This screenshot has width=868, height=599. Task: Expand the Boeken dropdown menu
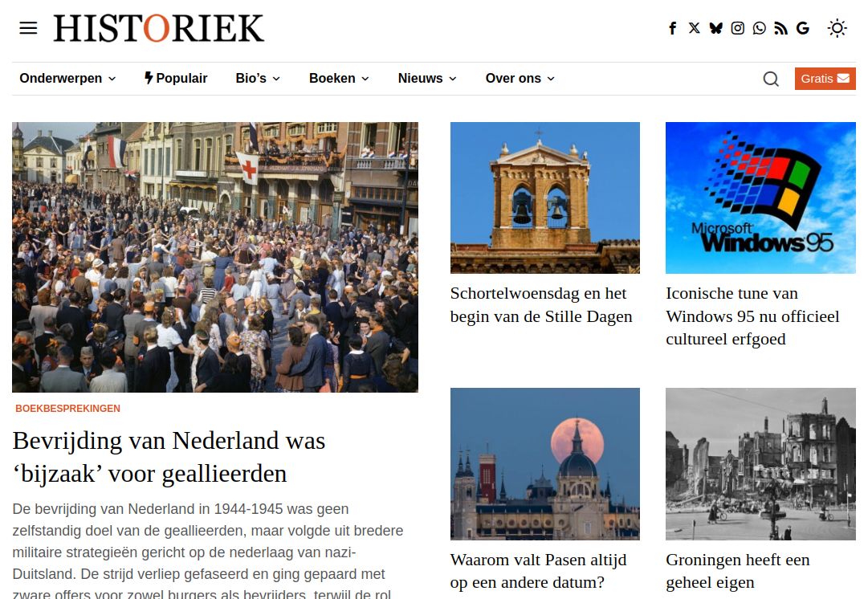click(x=339, y=79)
